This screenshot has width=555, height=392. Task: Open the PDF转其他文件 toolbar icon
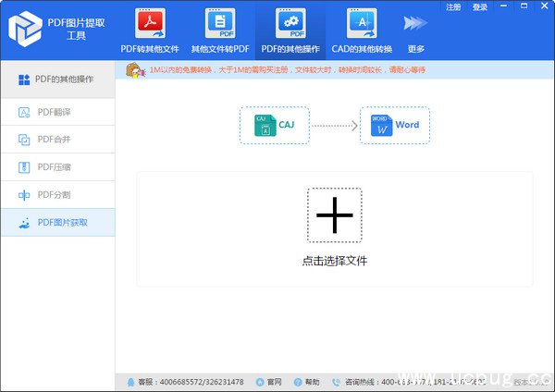(x=150, y=23)
